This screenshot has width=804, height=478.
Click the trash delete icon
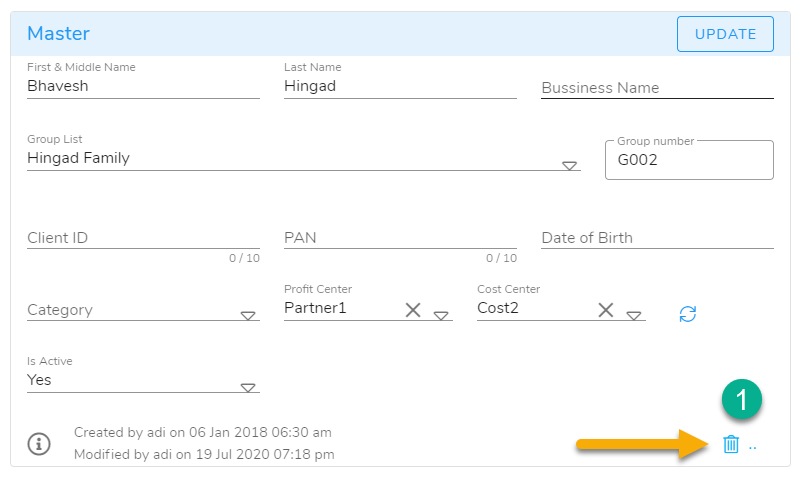(731, 445)
